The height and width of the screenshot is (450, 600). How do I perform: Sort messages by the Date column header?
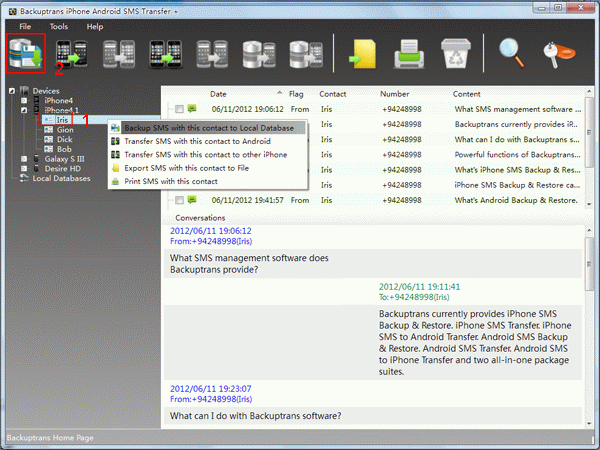coord(218,94)
